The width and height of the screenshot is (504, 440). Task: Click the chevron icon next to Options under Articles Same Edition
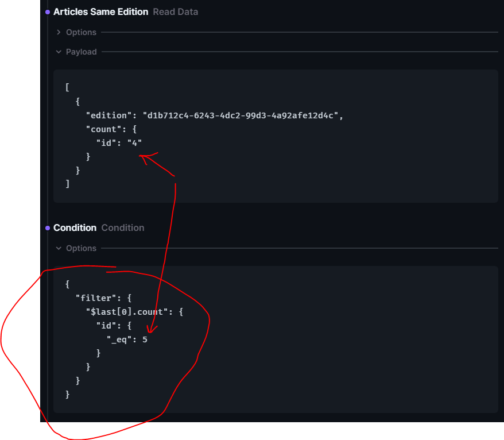[58, 32]
